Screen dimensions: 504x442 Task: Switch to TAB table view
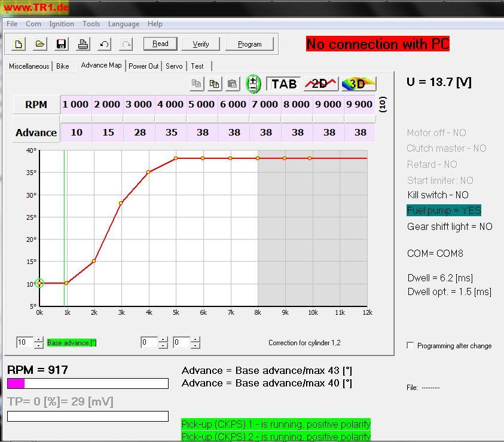[283, 84]
